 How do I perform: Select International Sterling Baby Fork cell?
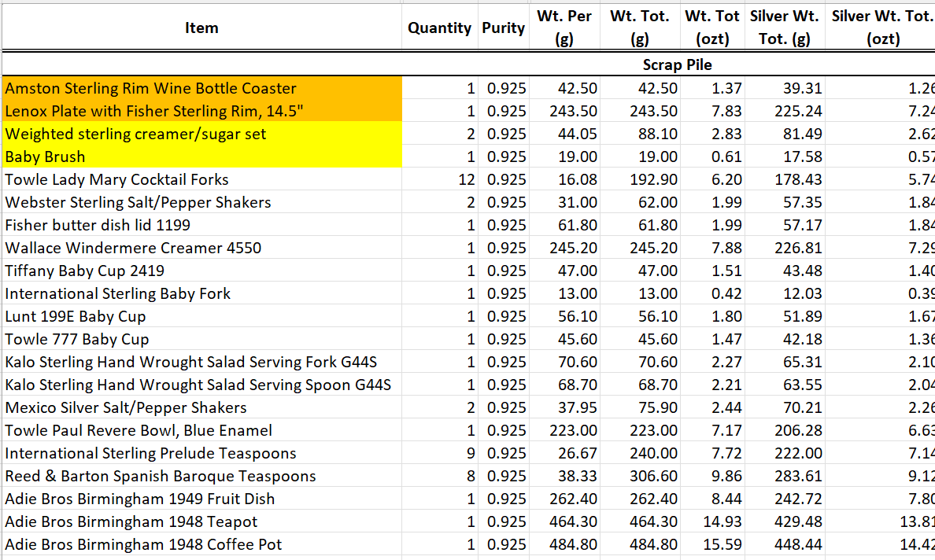202,293
